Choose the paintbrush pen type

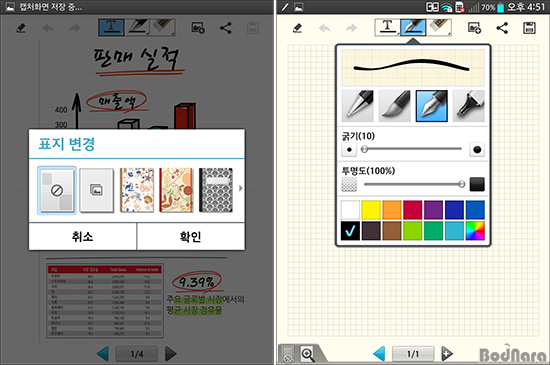tap(395, 106)
